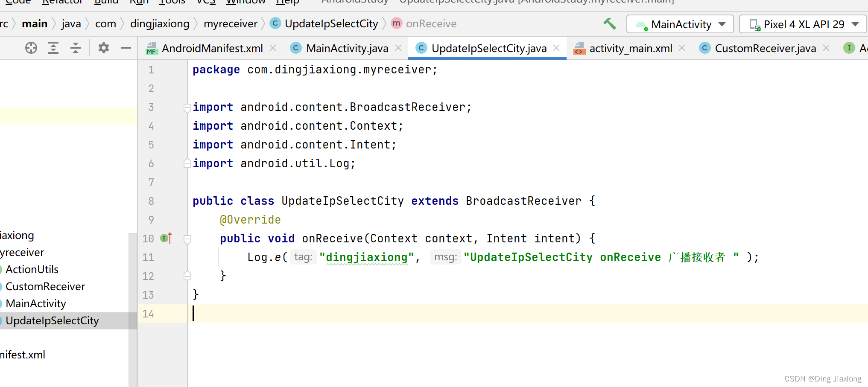Click the Collapse All icon in project panel
Screen dimensions: 868x387
tap(76, 48)
